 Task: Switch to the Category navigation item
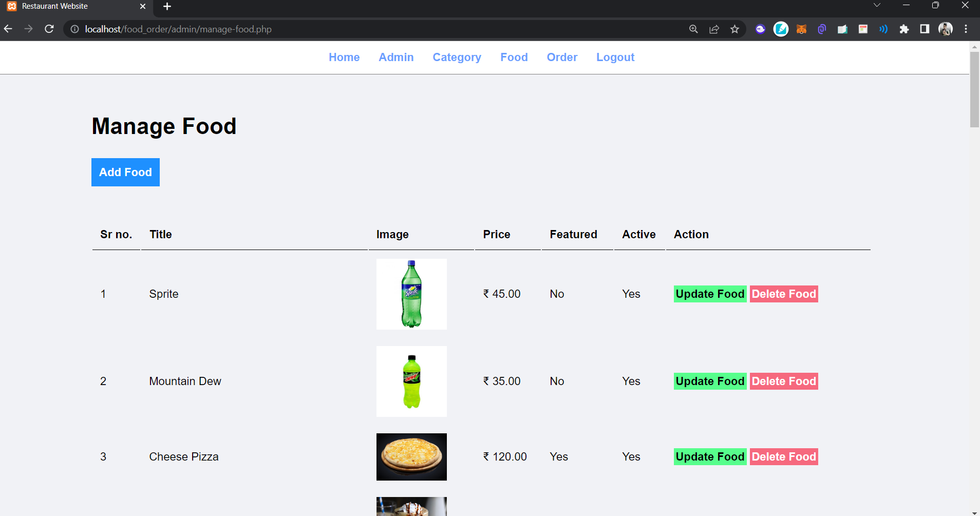tap(457, 57)
